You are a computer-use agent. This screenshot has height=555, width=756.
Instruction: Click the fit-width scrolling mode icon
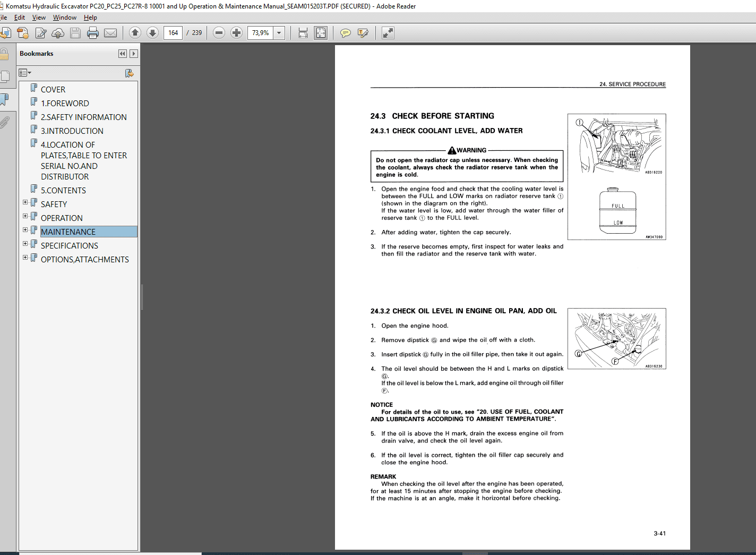point(303,33)
